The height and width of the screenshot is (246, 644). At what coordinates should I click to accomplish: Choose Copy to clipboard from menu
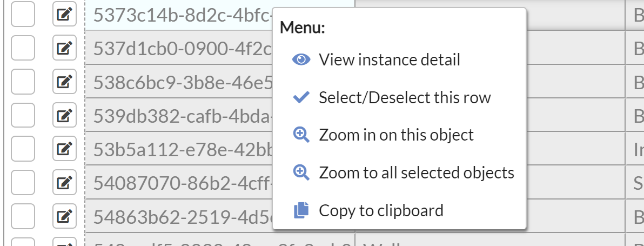click(381, 210)
